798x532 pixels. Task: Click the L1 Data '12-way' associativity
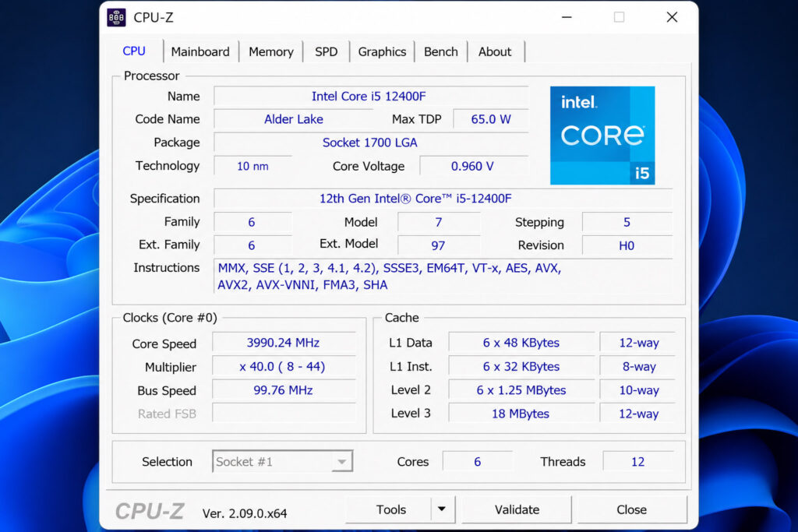tap(638, 342)
